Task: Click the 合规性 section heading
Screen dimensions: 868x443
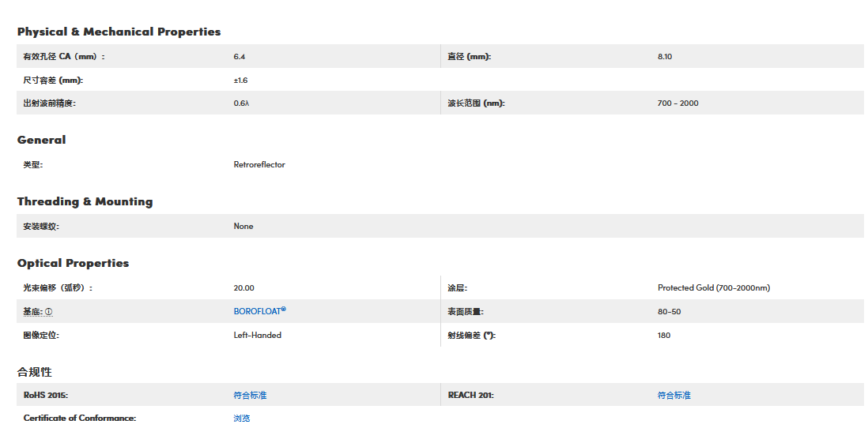Action: [34, 372]
